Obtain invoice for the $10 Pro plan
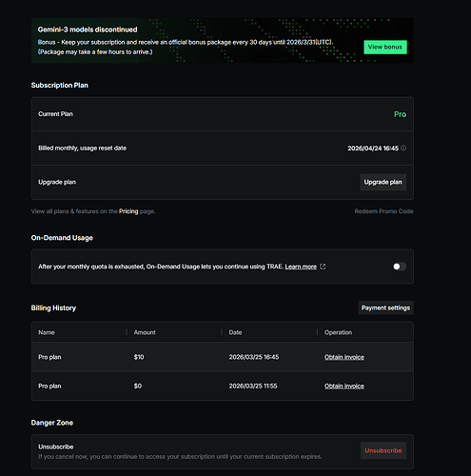Image resolution: width=471 pixels, height=476 pixels. 344,357
